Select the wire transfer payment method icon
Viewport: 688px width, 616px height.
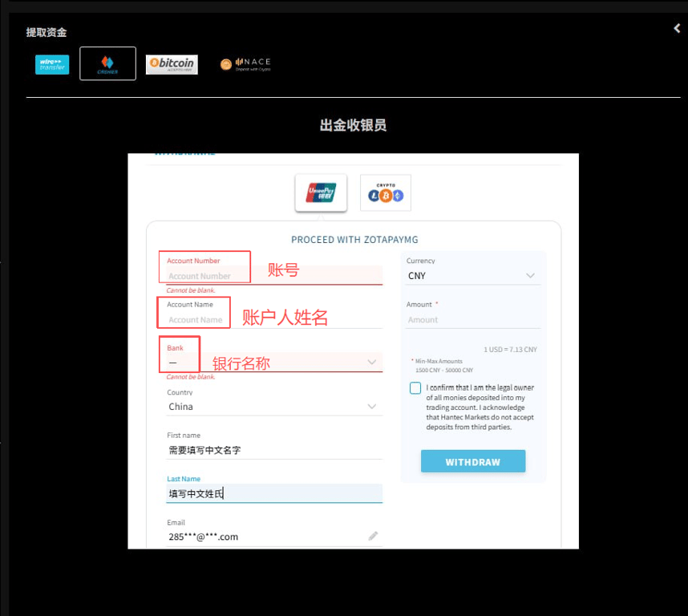tap(52, 64)
